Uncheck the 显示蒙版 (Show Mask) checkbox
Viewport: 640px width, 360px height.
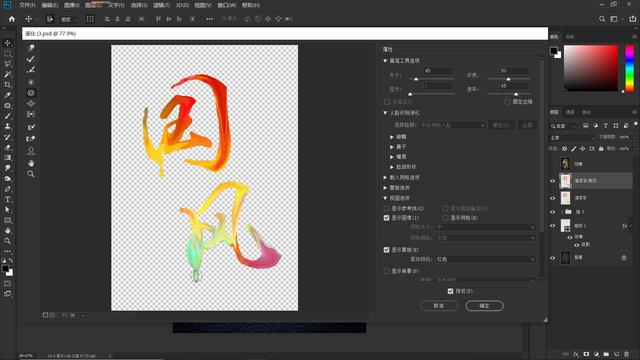(x=387, y=250)
